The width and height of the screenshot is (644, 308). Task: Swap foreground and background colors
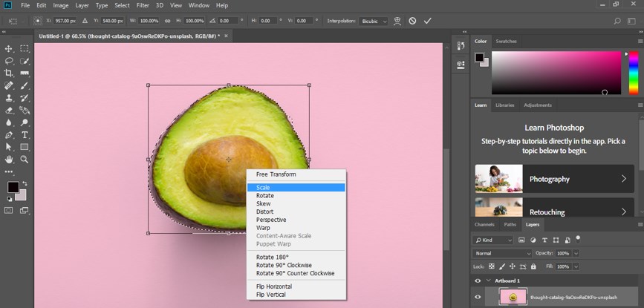click(x=25, y=183)
